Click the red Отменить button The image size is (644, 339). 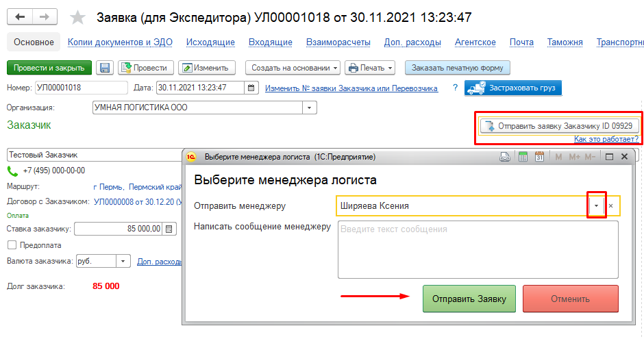pyautogui.click(x=571, y=299)
